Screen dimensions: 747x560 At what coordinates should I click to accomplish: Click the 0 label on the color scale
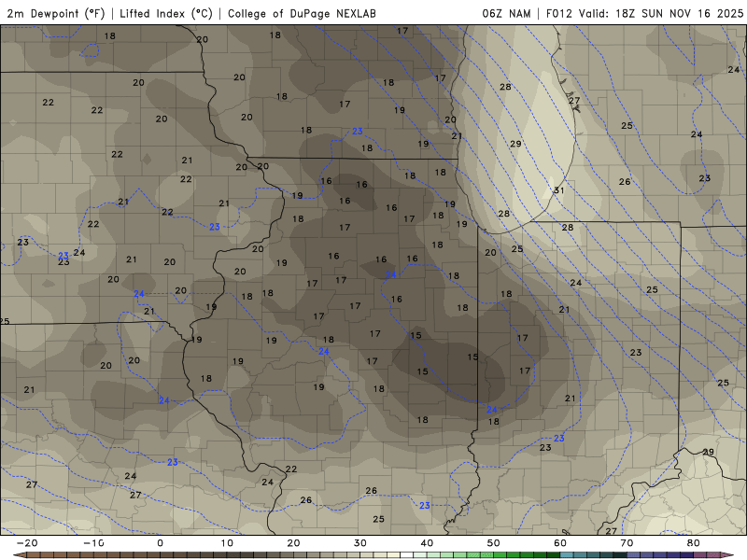click(160, 543)
